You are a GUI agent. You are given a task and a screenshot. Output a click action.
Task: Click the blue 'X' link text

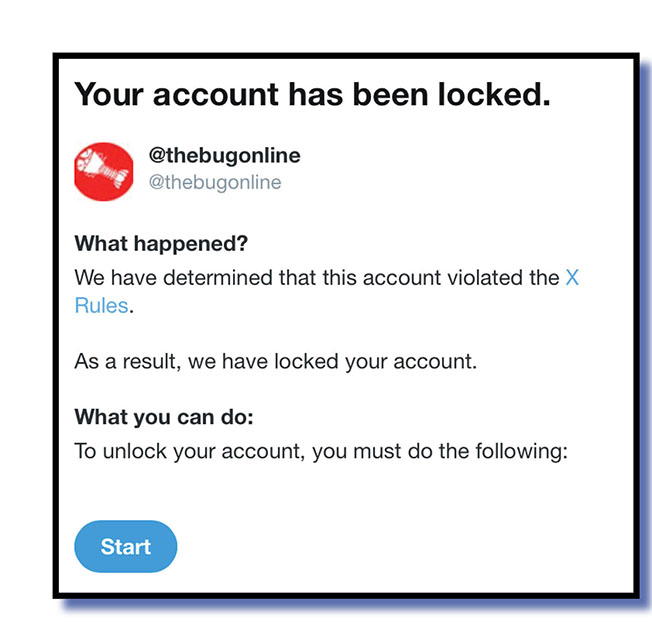(x=572, y=277)
